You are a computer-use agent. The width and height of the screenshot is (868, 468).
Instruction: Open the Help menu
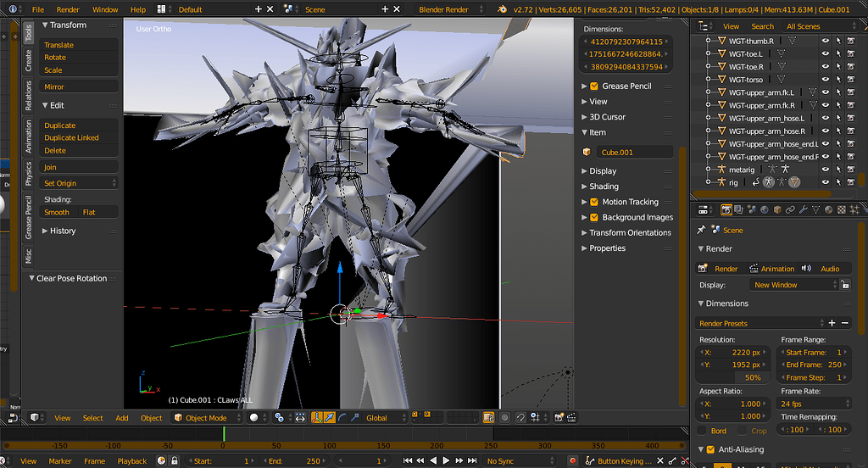coord(138,9)
